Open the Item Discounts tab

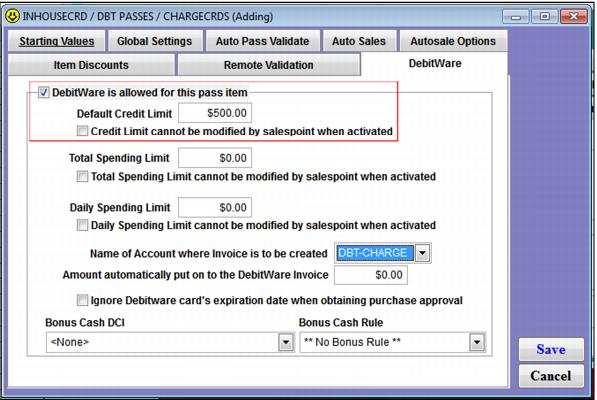pyautogui.click(x=91, y=65)
